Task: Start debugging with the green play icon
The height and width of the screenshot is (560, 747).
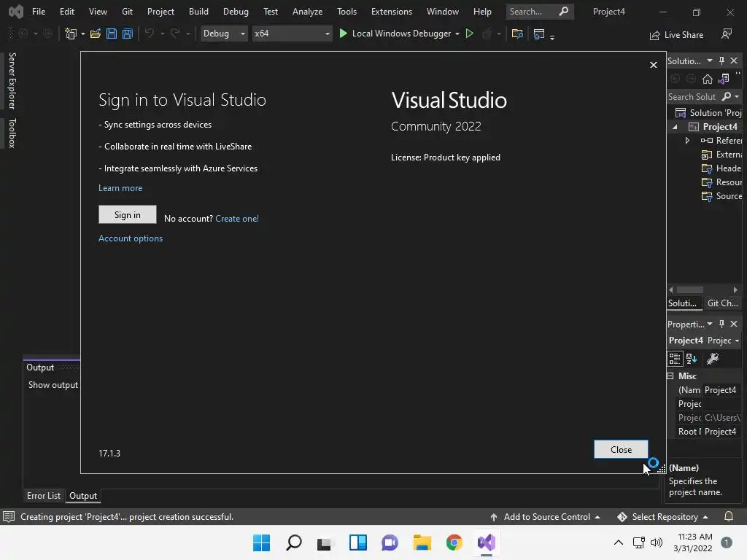Action: [343, 34]
